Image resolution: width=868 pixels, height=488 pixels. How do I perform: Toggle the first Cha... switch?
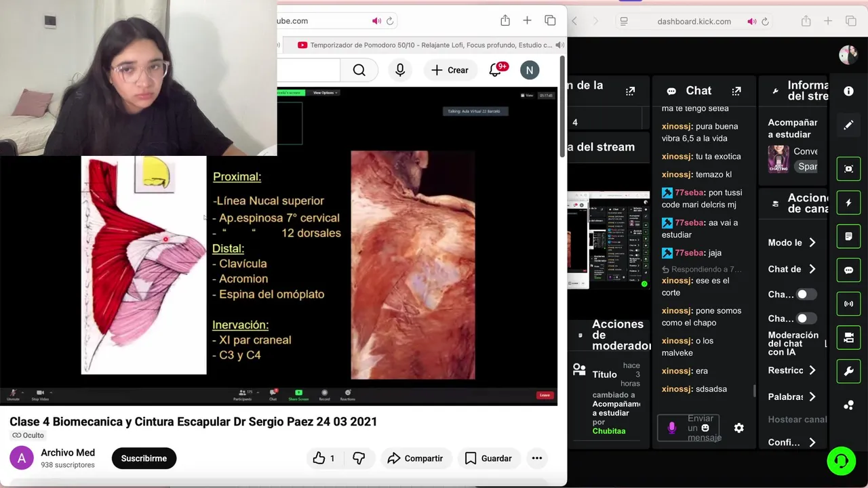[x=806, y=294]
